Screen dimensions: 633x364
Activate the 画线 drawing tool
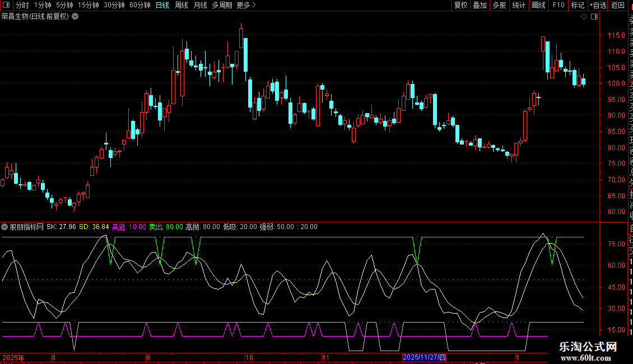[x=538, y=5]
